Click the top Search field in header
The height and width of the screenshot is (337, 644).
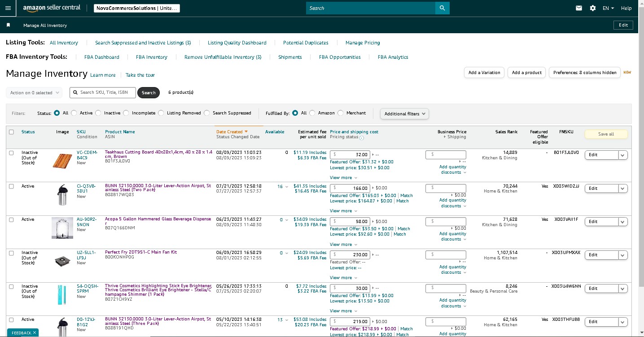tap(371, 8)
